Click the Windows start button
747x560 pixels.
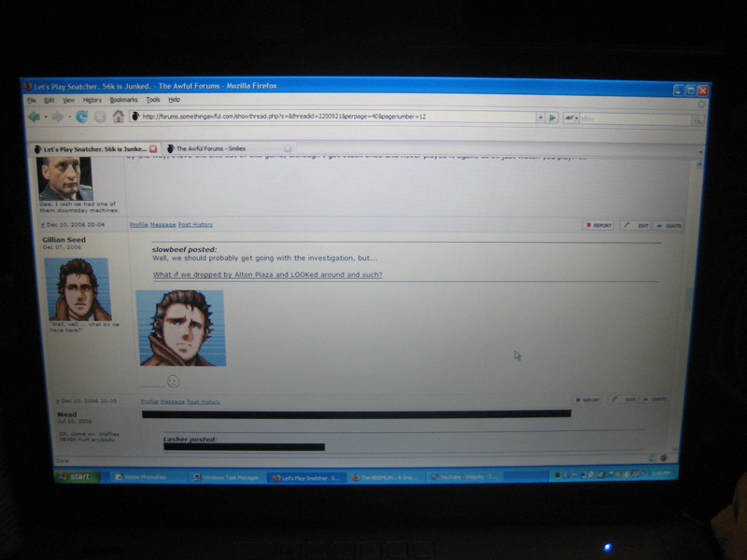(x=77, y=477)
